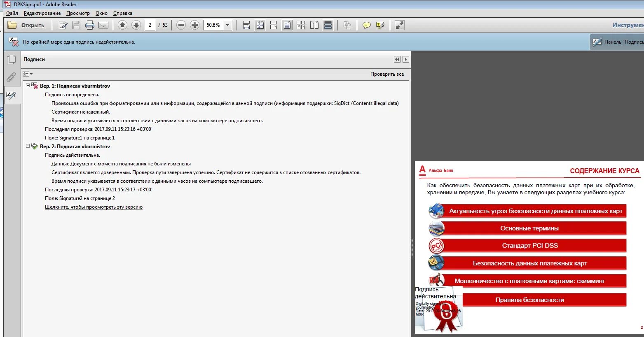Click the Вер. 2 valid signature icon
Image resolution: width=644 pixels, height=337 pixels.
[x=35, y=146]
